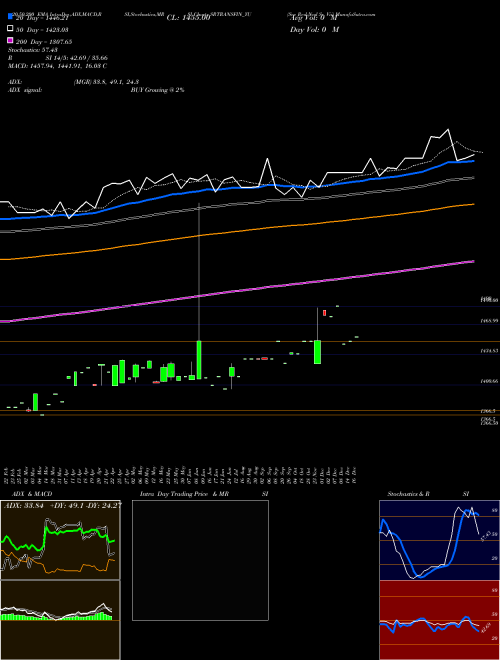Click the rotated date labels on the time axis
Screen dimensions: 500x660
pos(181,474)
